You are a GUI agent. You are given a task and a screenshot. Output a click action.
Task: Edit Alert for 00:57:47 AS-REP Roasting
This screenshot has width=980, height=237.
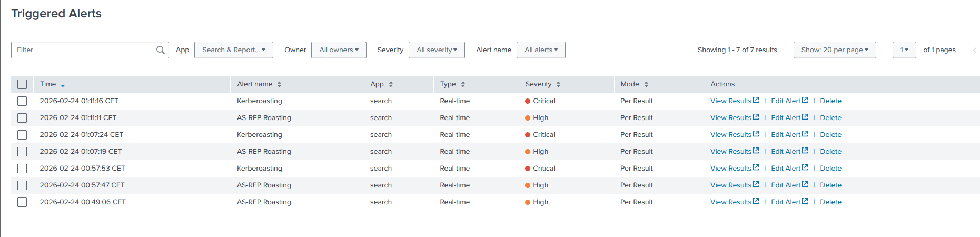[x=789, y=185]
